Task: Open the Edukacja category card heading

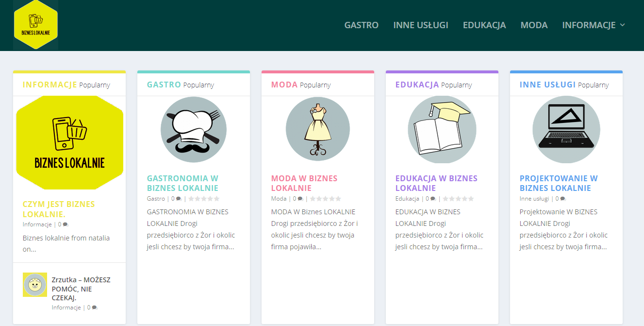Action: (x=417, y=85)
